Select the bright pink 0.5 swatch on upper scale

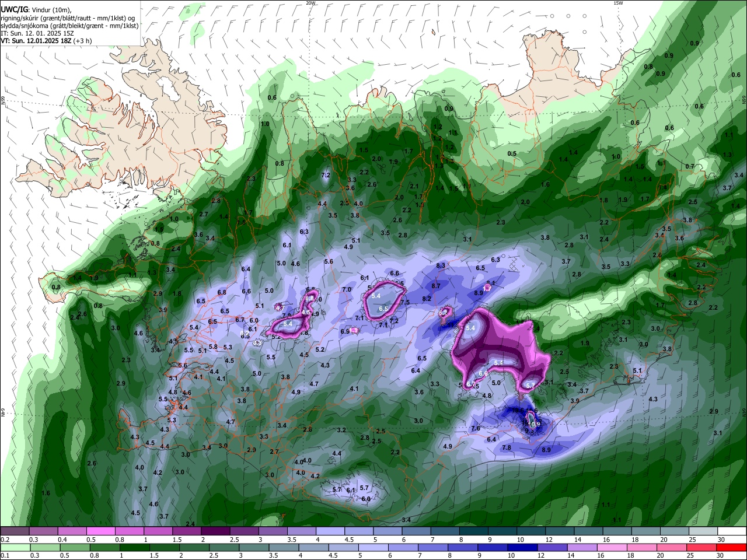tap(100, 531)
